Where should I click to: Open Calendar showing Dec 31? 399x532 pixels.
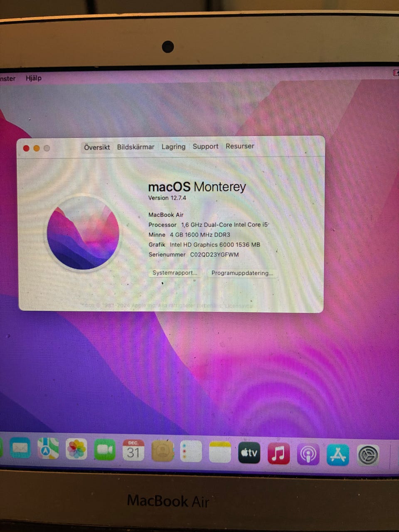[133, 451]
